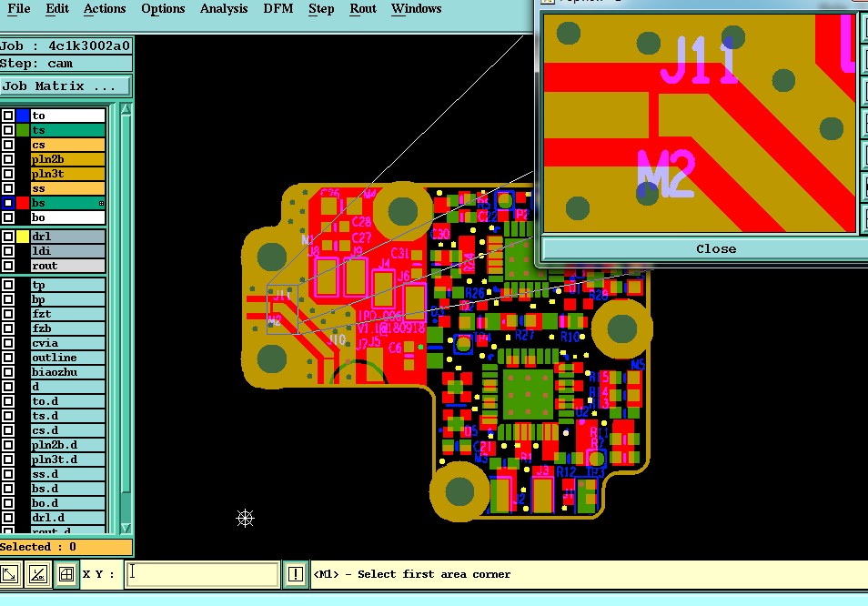The height and width of the screenshot is (606, 868).
Task: Select the 'pln2b.d' layer name
Action: coord(67,445)
